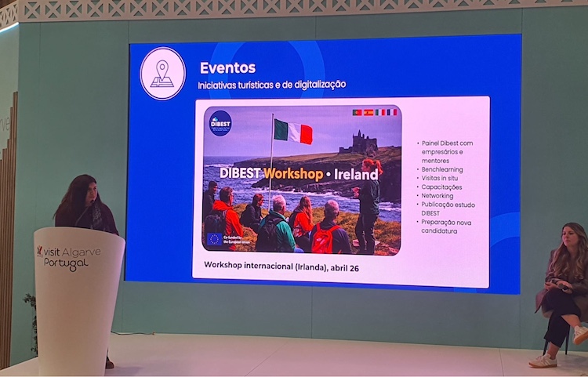Click 'Workshop internacional (Irlanda), abril 26' caption
This screenshot has width=588, height=377.
(281, 266)
